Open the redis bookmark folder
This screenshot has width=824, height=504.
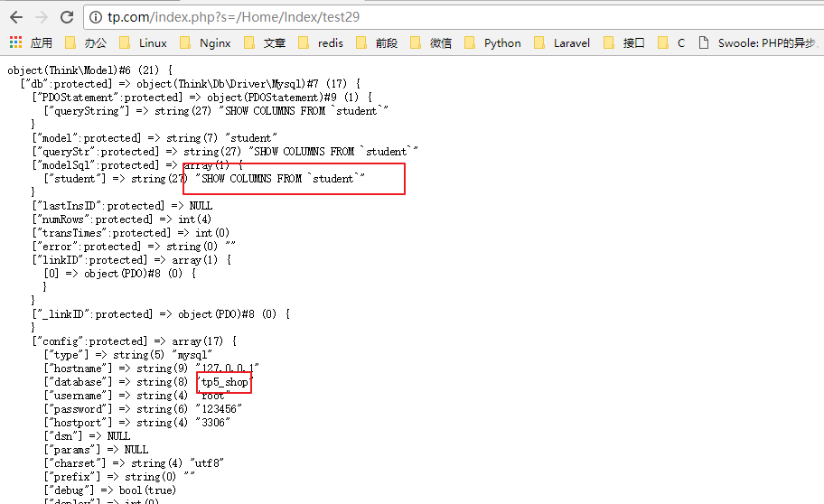coord(321,42)
